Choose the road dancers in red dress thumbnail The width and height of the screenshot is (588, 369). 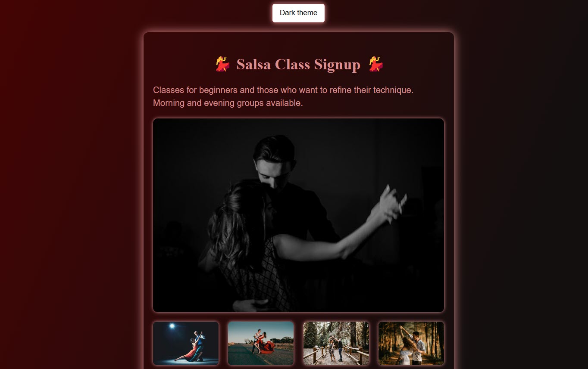(x=261, y=343)
